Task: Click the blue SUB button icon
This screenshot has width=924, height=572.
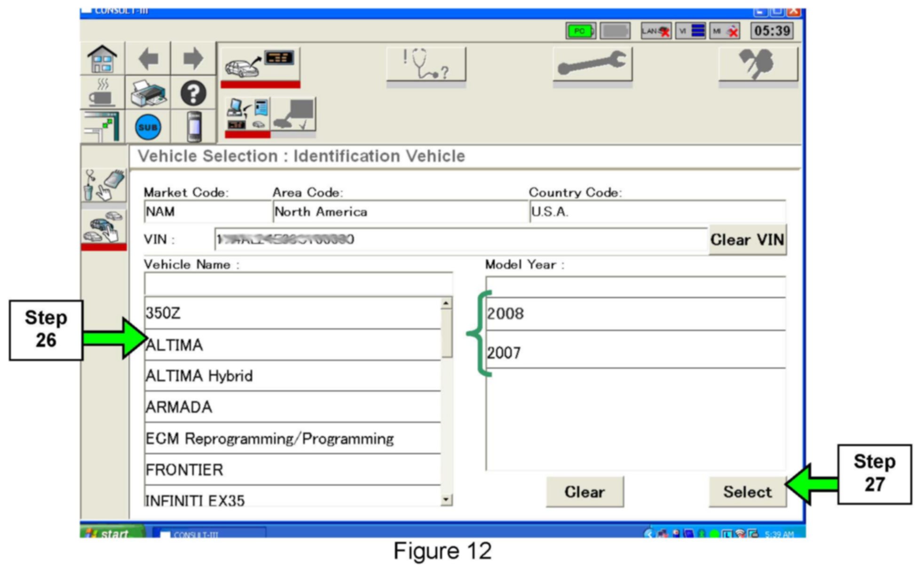Action: point(148,127)
